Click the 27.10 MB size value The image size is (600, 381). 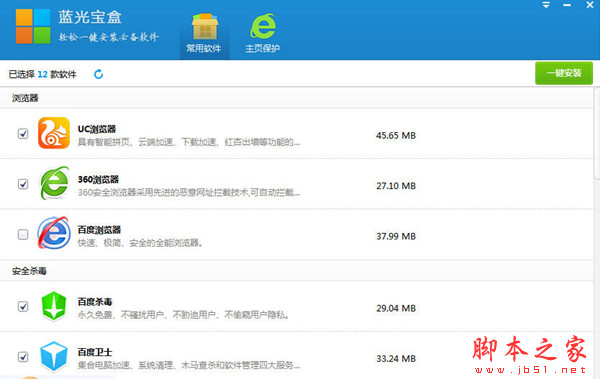coord(396,186)
